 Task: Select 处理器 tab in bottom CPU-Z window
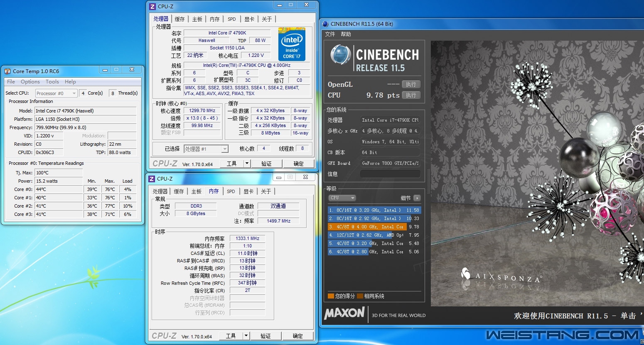tap(160, 191)
